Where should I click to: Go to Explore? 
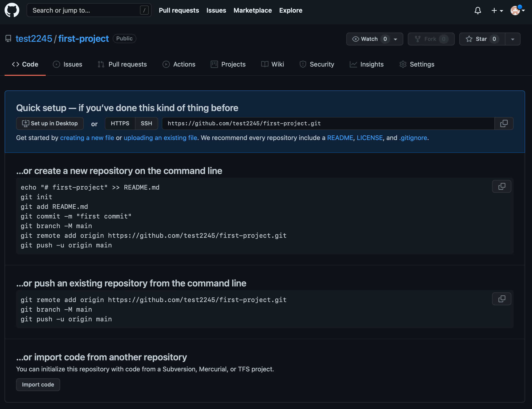click(x=291, y=10)
